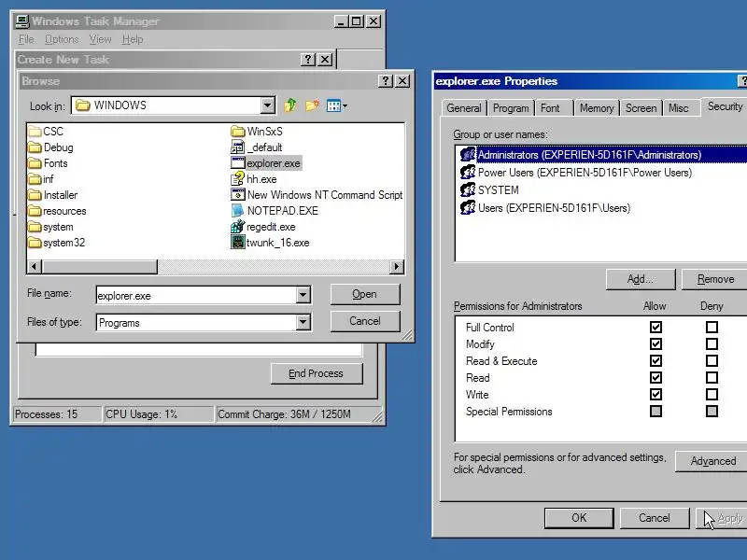Image resolution: width=747 pixels, height=560 pixels.
Task: Check Deny for Read permission
Action: (712, 378)
